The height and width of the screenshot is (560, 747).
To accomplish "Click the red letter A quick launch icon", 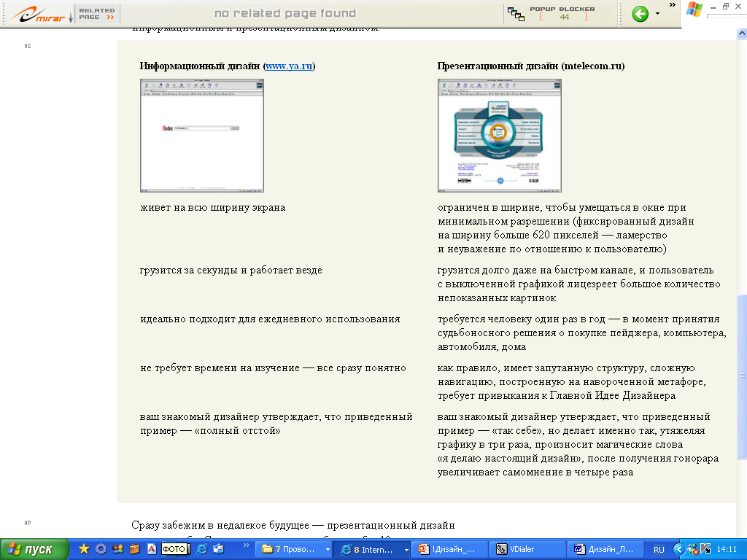I will [152, 549].
